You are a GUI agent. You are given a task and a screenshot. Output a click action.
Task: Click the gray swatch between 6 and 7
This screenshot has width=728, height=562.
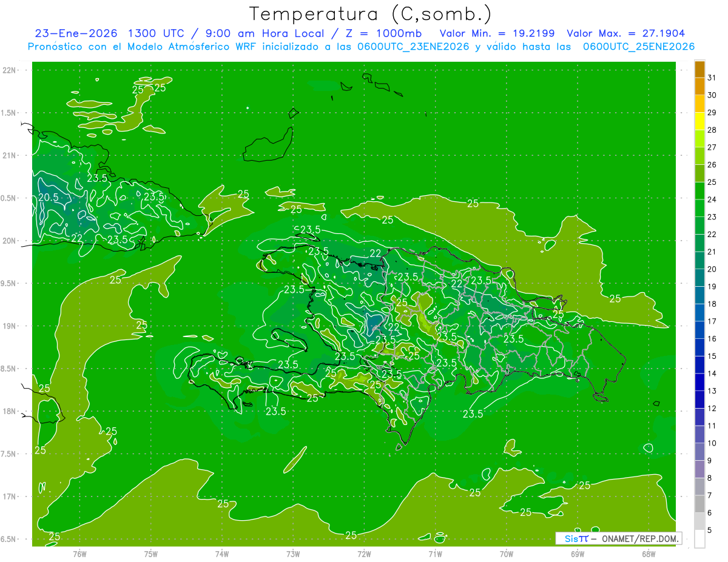click(x=699, y=504)
